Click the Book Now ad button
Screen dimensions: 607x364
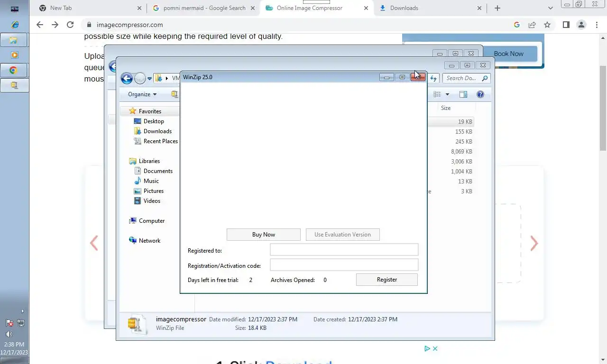[x=509, y=54]
